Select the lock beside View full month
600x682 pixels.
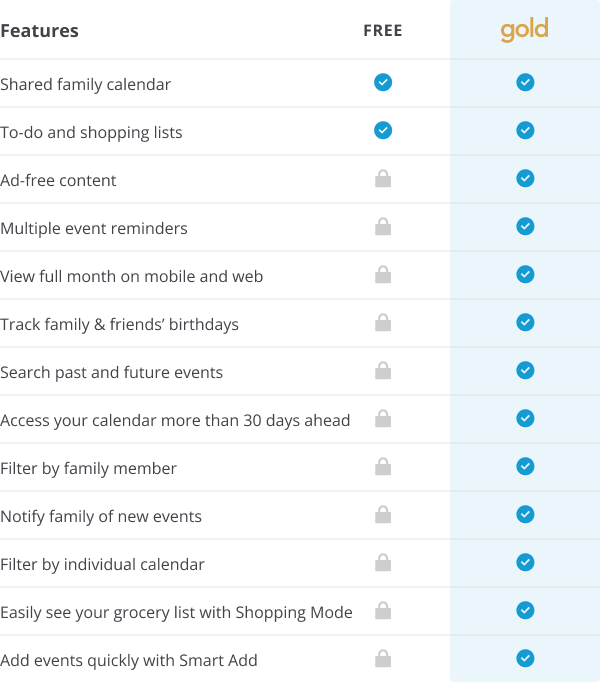tap(383, 274)
